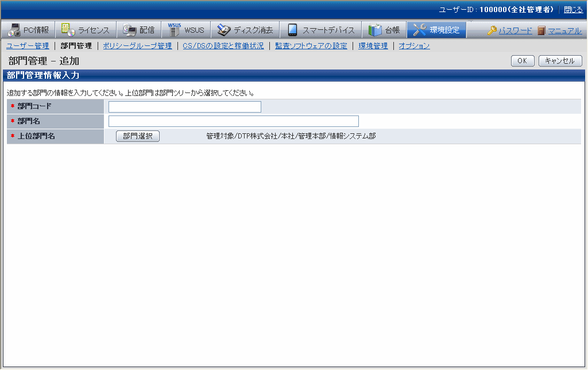Click the 上位部門名 path text

click(291, 136)
